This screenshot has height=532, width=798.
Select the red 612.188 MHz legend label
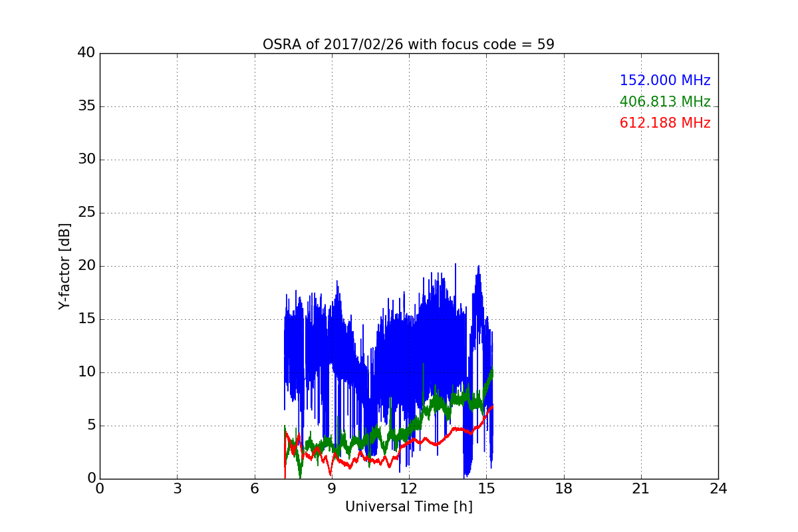[665, 123]
